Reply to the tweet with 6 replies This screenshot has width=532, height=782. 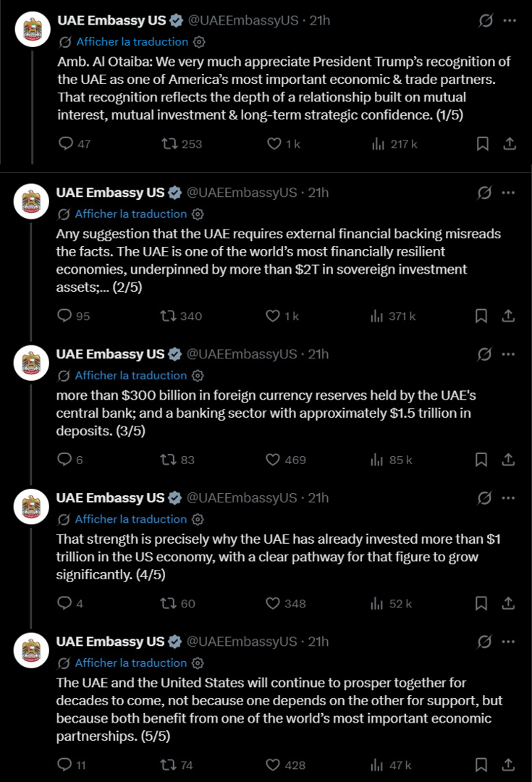pos(64,459)
